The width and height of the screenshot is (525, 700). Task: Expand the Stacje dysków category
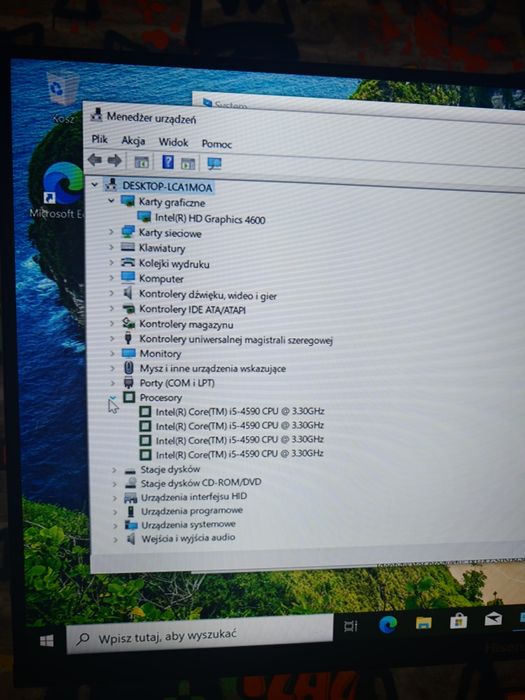[x=114, y=470]
